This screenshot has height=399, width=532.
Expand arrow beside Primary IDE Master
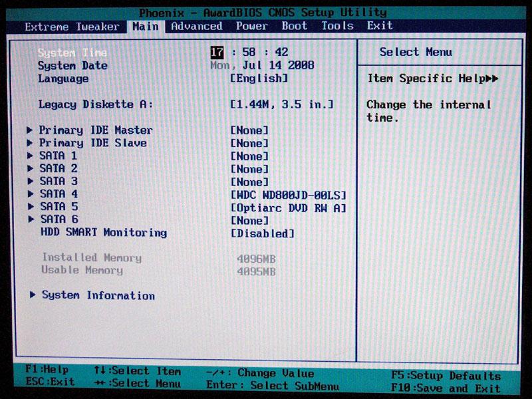tap(30, 130)
